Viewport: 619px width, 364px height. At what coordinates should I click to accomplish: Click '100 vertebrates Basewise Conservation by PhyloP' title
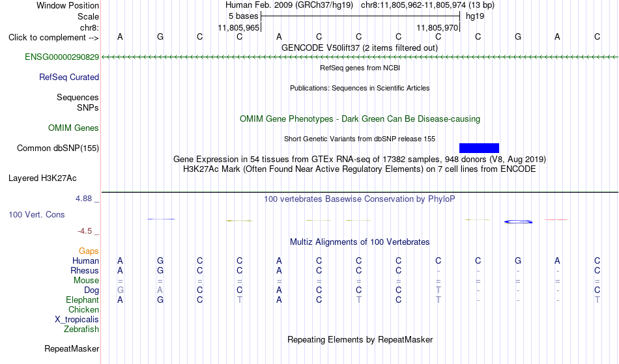click(x=360, y=199)
